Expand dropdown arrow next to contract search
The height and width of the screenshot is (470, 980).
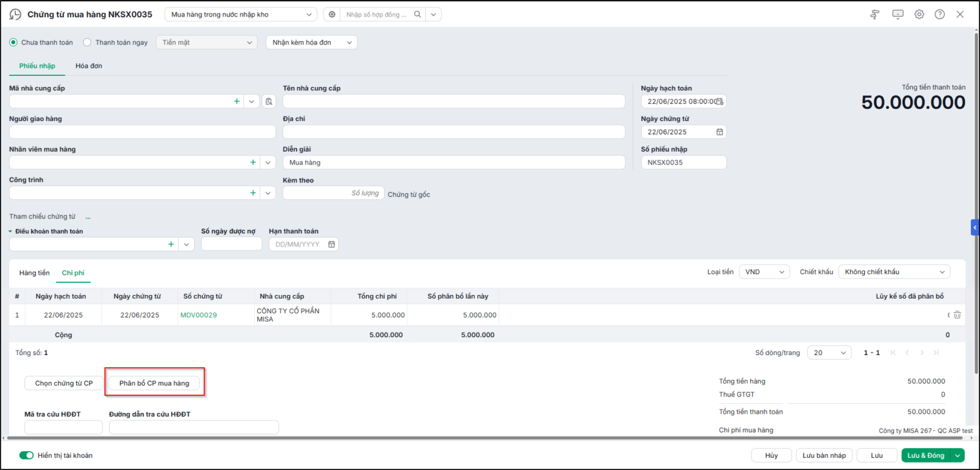pos(434,14)
